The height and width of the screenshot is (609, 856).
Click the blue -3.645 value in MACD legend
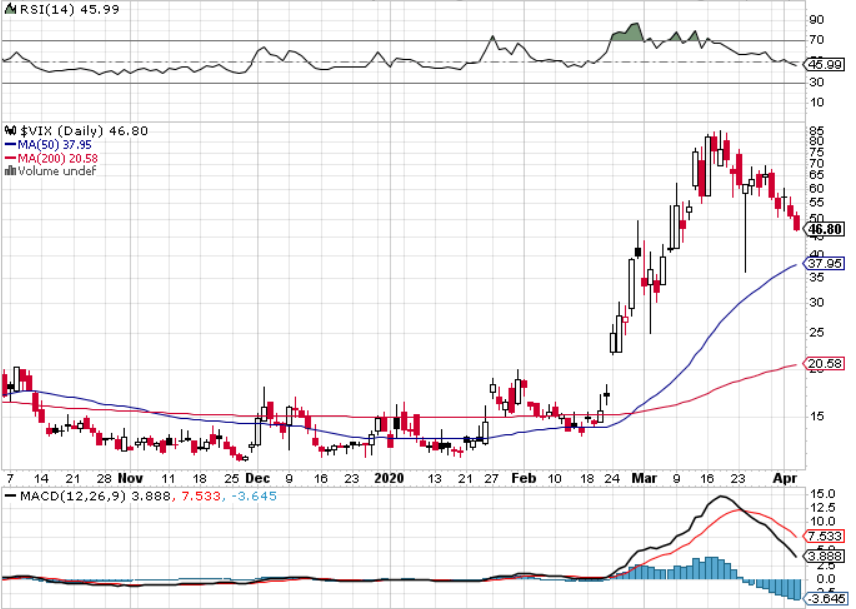[x=252, y=497]
